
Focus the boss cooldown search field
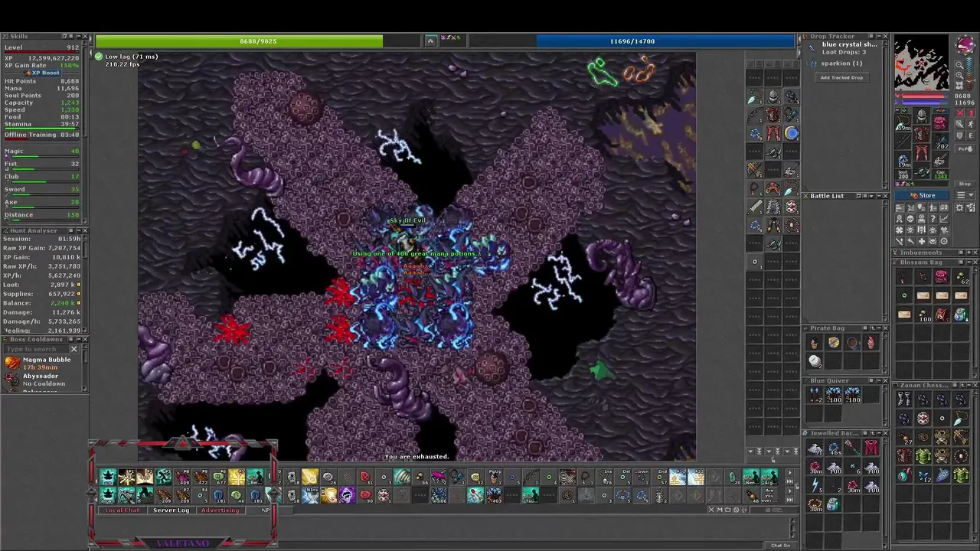[40, 349]
